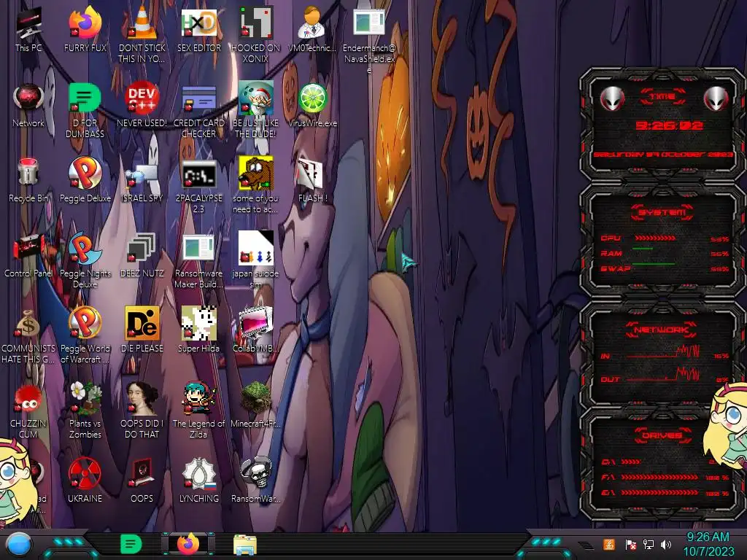Click the SWAP usage bar in SYSTEM widget
The width and height of the screenshot is (747, 560).
pos(654,263)
